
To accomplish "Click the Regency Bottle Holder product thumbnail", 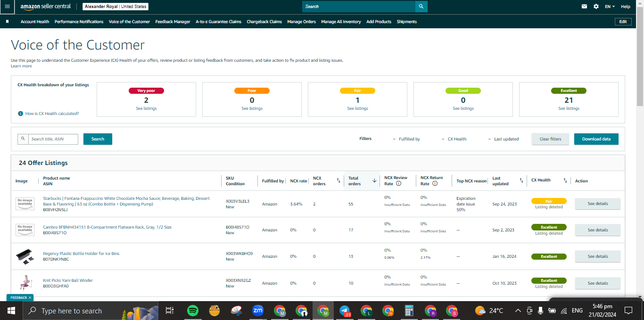I will (25, 256).
